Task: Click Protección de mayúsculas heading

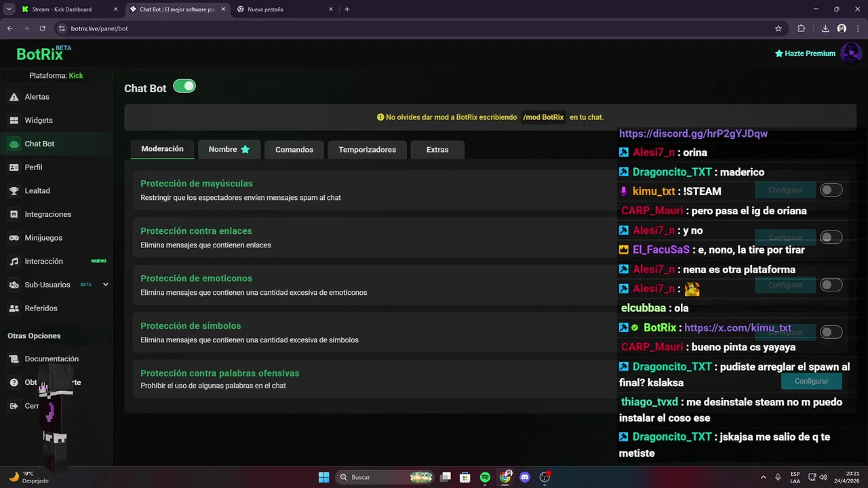Action: [x=197, y=184]
